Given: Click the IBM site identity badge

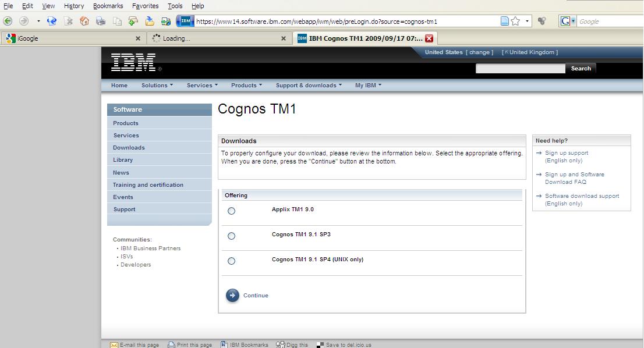Looking at the screenshot, I should coord(185,21).
